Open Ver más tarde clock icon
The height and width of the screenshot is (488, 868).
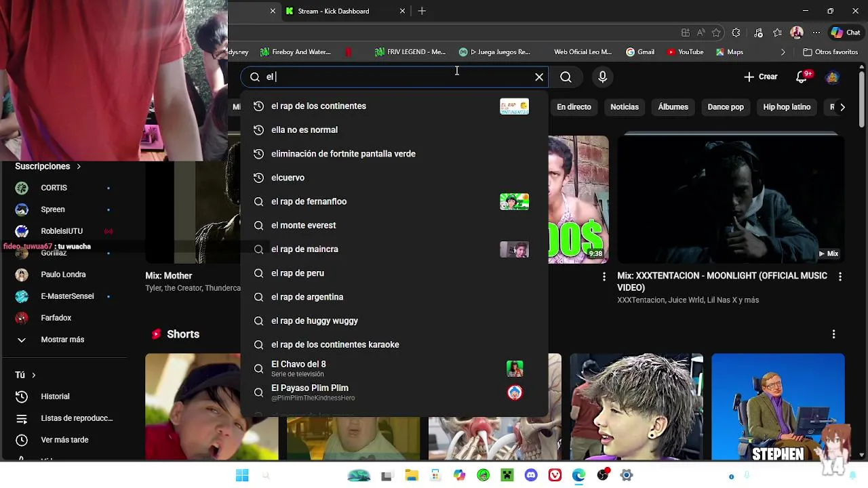22,440
